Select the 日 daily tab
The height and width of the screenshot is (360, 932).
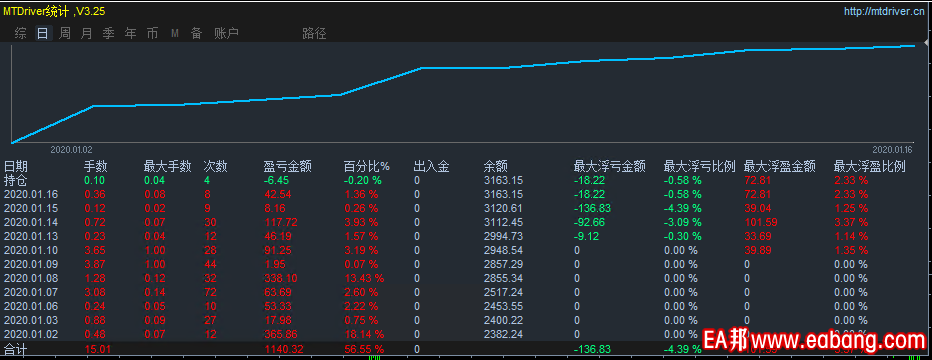[42, 34]
